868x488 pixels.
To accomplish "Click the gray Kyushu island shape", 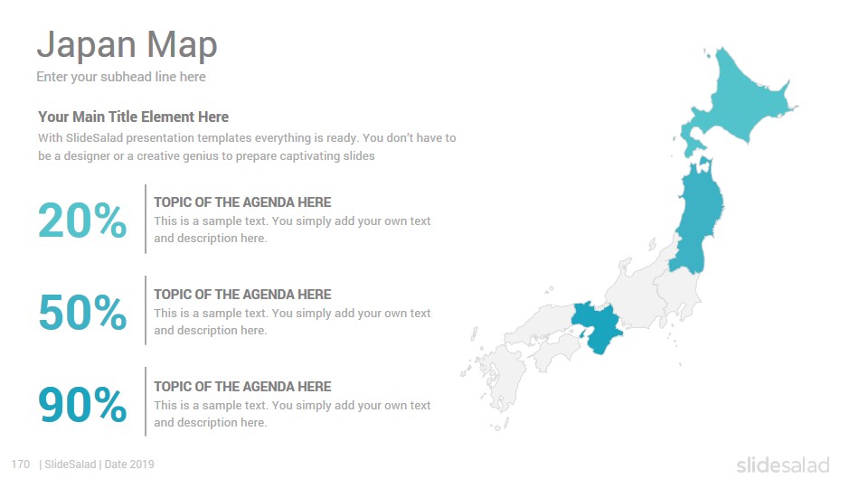I will [501, 376].
